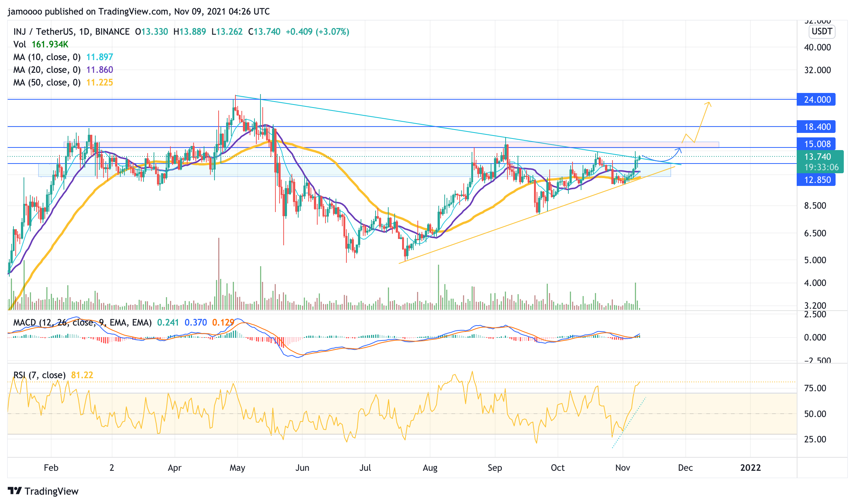Click the MA 10 value 11.897
The image size is (855, 504).
(x=100, y=57)
